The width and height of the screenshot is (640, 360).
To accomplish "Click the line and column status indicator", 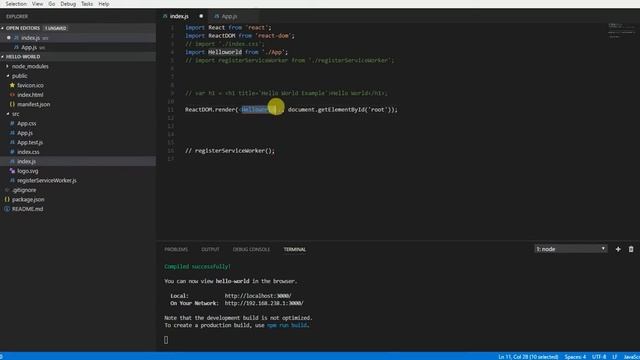I will (x=528, y=357).
